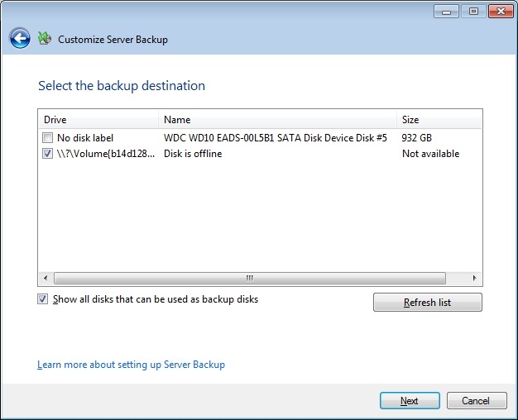Click the horizontal scrollbar left arrow
The width and height of the screenshot is (518, 420).
tap(46, 279)
